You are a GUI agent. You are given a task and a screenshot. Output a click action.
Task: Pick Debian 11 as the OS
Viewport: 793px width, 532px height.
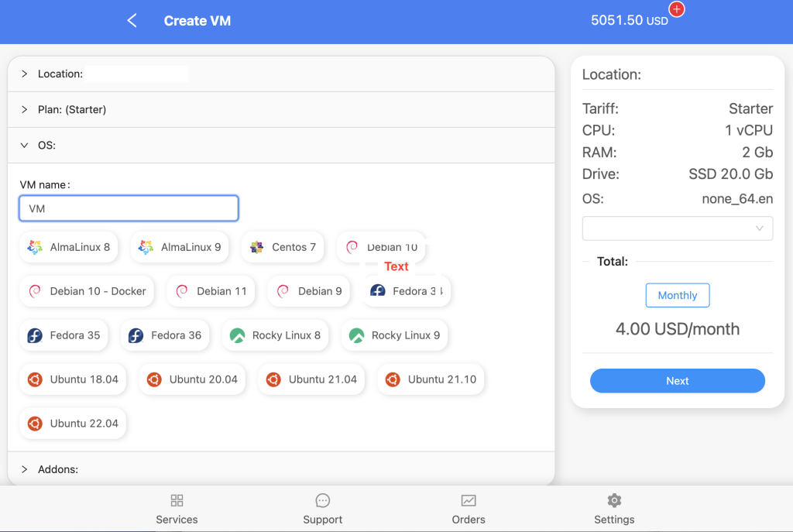(211, 291)
